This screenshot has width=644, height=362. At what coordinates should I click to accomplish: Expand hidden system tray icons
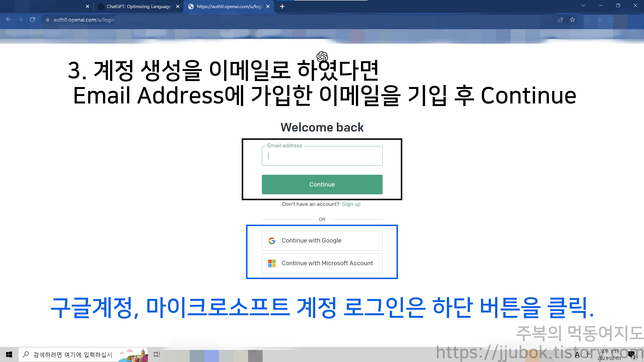point(568,355)
